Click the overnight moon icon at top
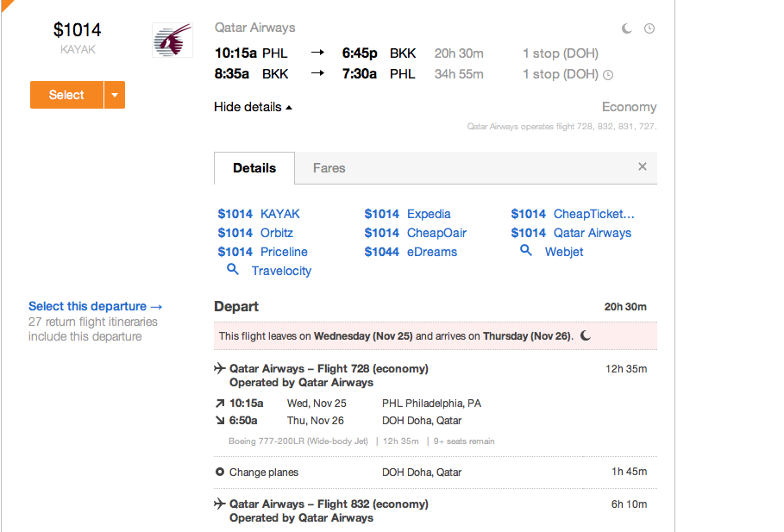 pos(627,28)
